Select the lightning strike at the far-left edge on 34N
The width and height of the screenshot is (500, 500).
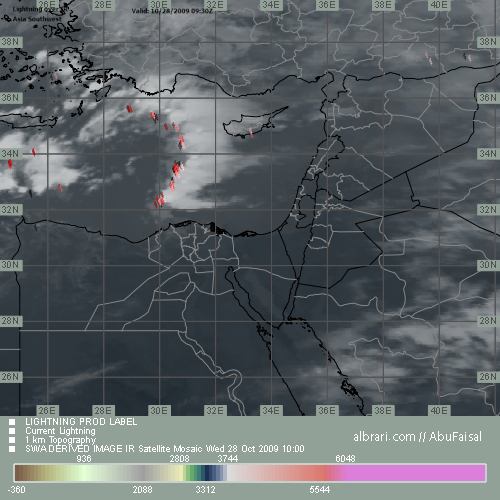(x=10, y=164)
